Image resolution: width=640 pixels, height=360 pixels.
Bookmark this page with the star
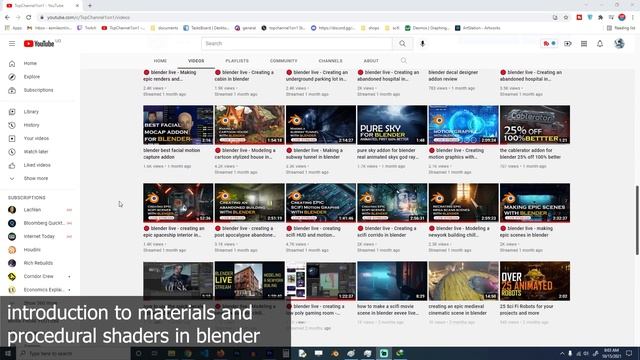tap(566, 18)
